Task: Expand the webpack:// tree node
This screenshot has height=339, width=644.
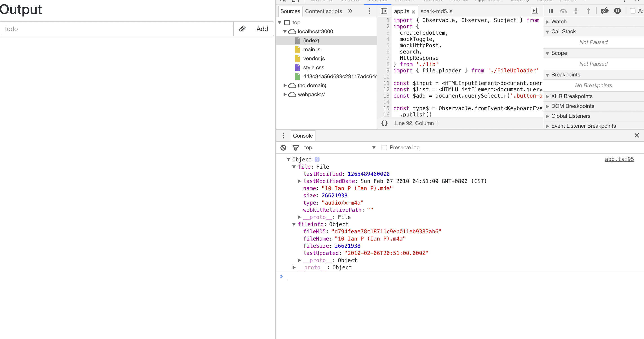Action: pyautogui.click(x=285, y=94)
